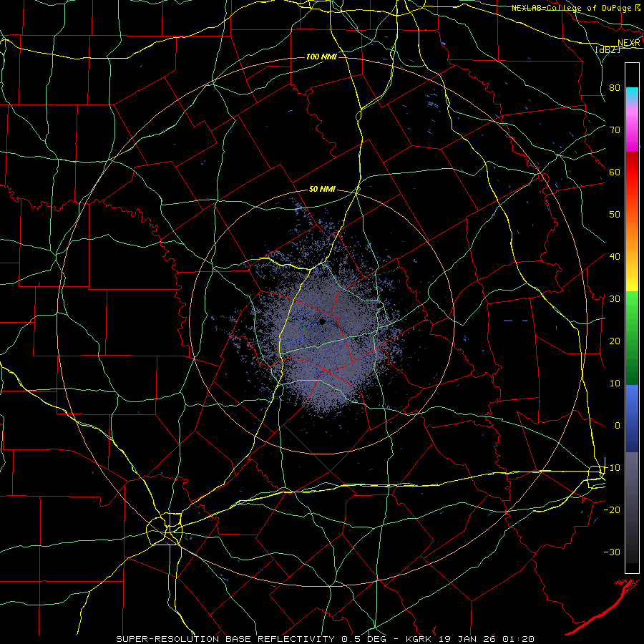Click the 70 value on the dBZ scale

click(615, 130)
